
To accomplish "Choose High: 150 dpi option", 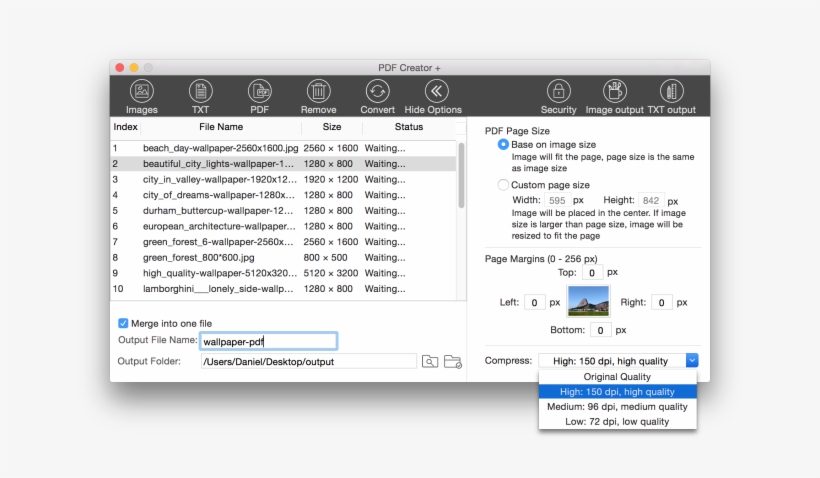I will (617, 392).
